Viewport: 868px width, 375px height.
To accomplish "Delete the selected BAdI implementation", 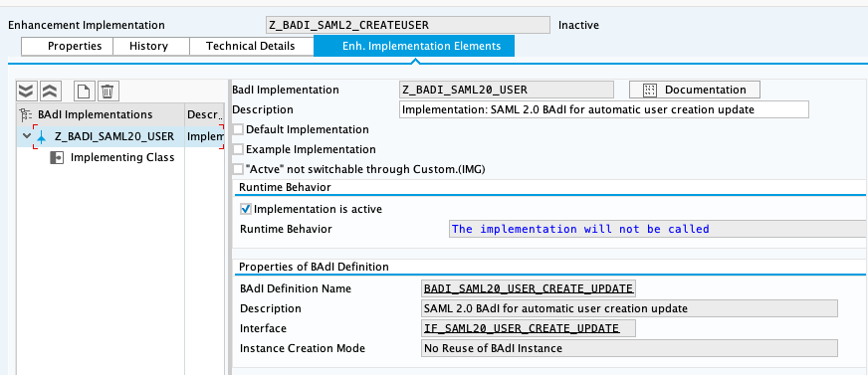I will click(x=108, y=91).
